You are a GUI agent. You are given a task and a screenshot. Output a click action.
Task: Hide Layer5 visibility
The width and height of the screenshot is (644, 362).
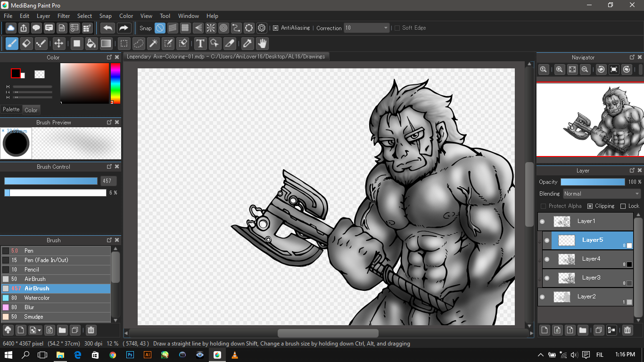coord(547,240)
